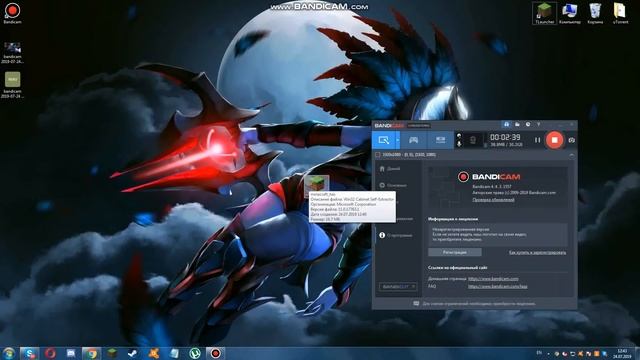Viewport: 640px width, 360px height.
Task: Click the recording timer 00:02:39
Action: [x=505, y=137]
